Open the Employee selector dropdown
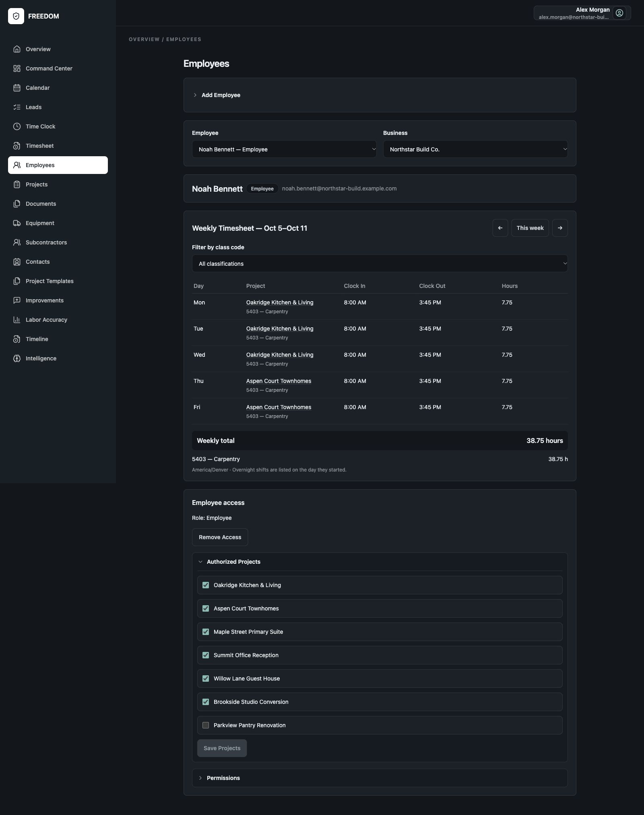Image resolution: width=644 pixels, height=815 pixels. coord(284,149)
